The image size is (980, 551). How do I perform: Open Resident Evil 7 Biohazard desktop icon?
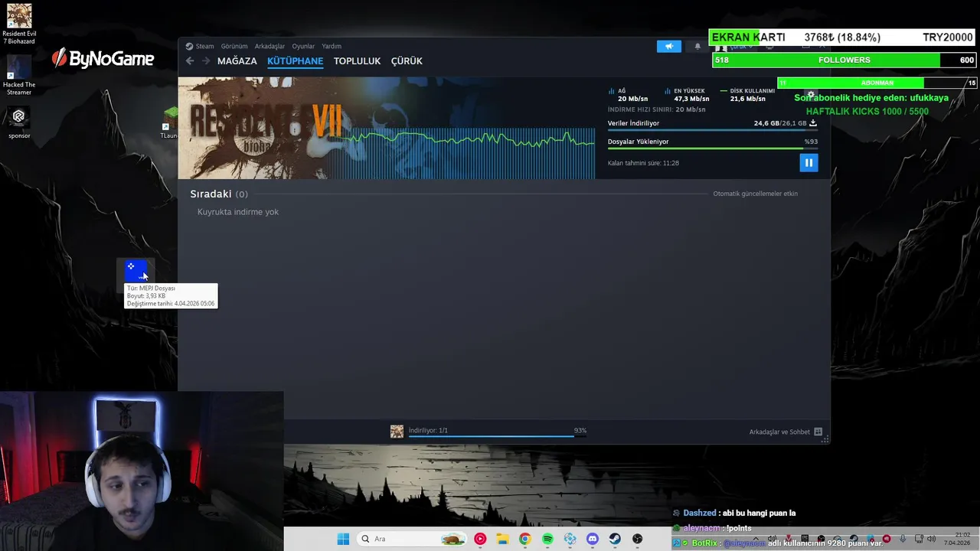(19, 24)
